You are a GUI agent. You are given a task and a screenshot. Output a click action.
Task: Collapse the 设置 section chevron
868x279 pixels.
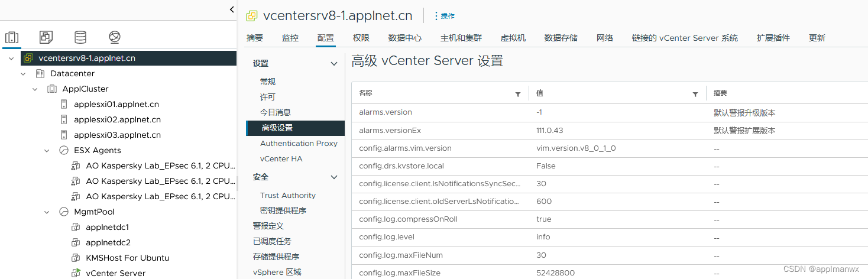coord(334,64)
